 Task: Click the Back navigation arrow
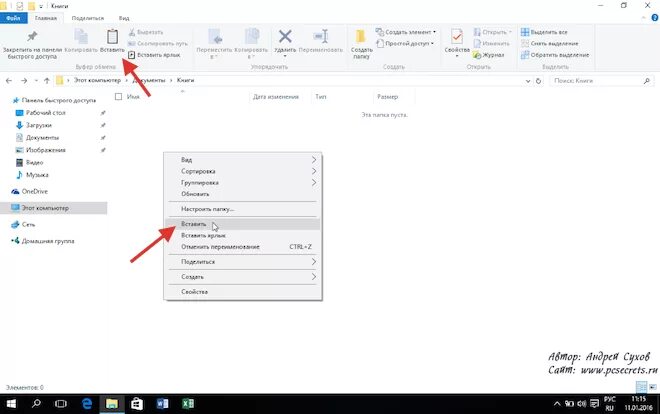click(9, 80)
